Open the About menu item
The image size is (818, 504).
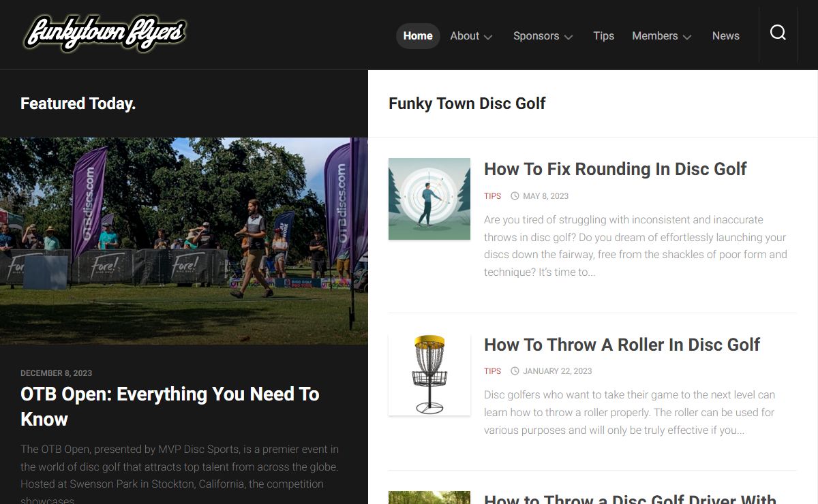pyautogui.click(x=464, y=36)
